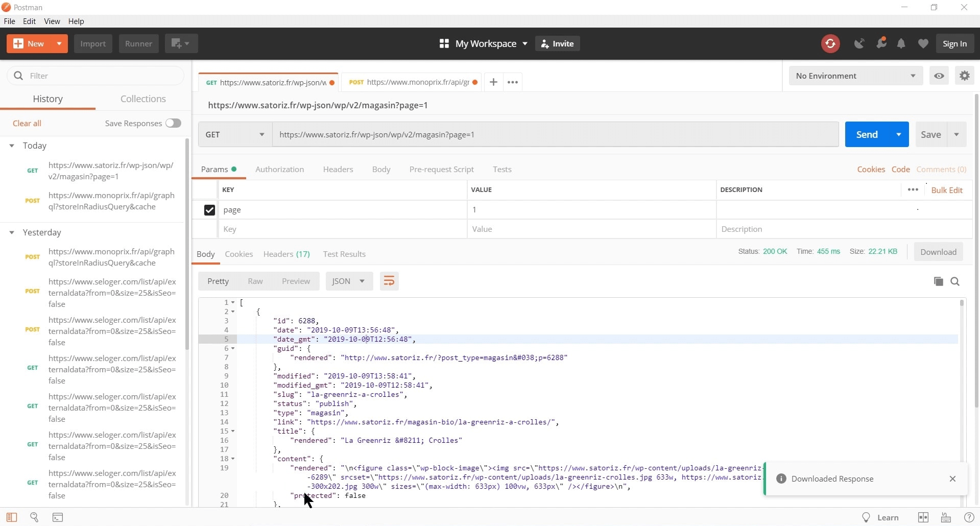Image resolution: width=980 pixels, height=526 pixels.
Task: Click the Invite button
Action: click(557, 44)
